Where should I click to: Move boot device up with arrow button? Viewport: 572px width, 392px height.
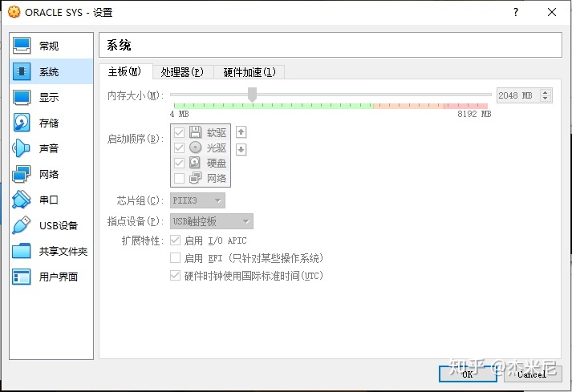pyautogui.click(x=241, y=132)
